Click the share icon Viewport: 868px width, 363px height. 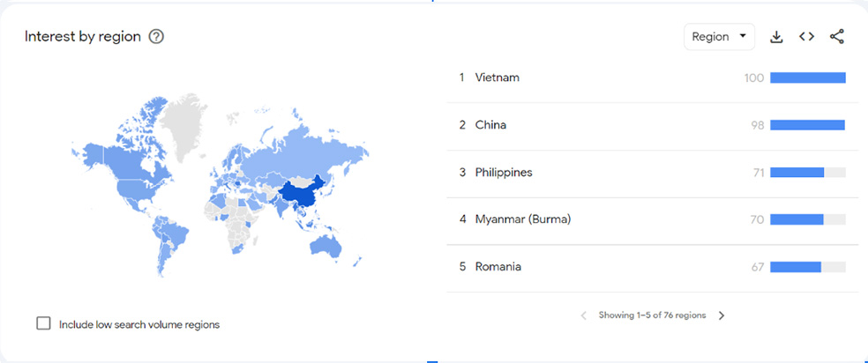pyautogui.click(x=837, y=37)
